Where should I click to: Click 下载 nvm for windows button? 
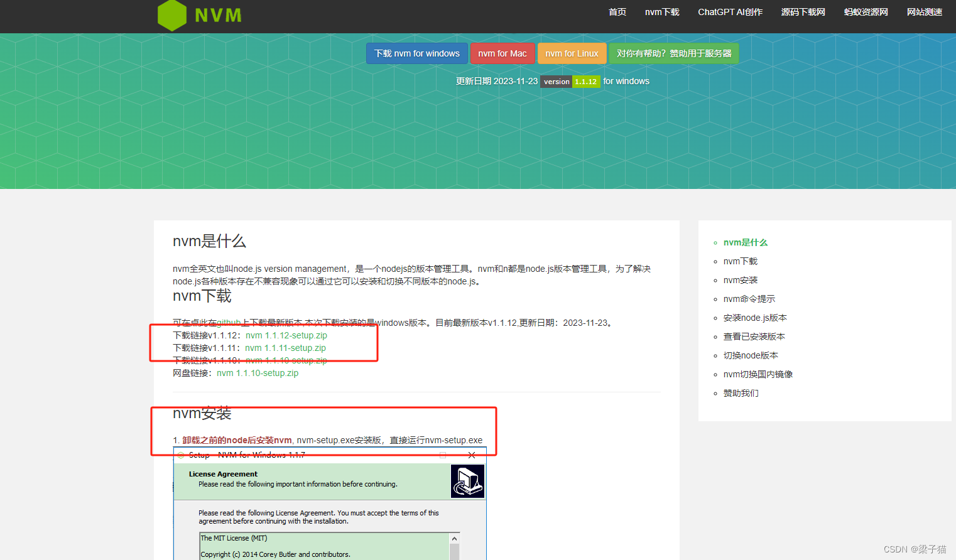click(x=417, y=53)
